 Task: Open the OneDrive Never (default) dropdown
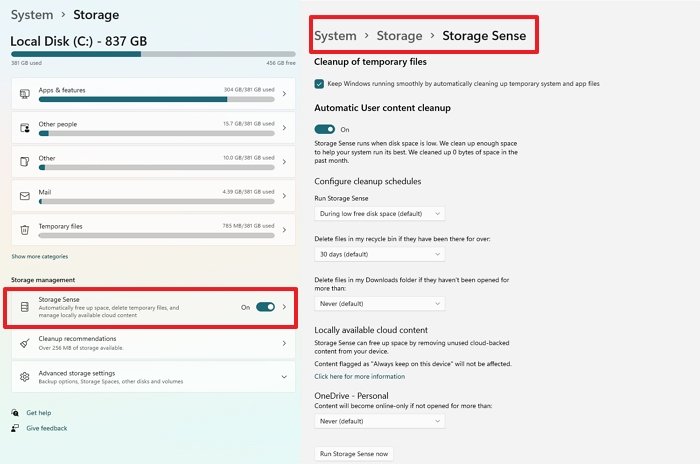click(379, 421)
